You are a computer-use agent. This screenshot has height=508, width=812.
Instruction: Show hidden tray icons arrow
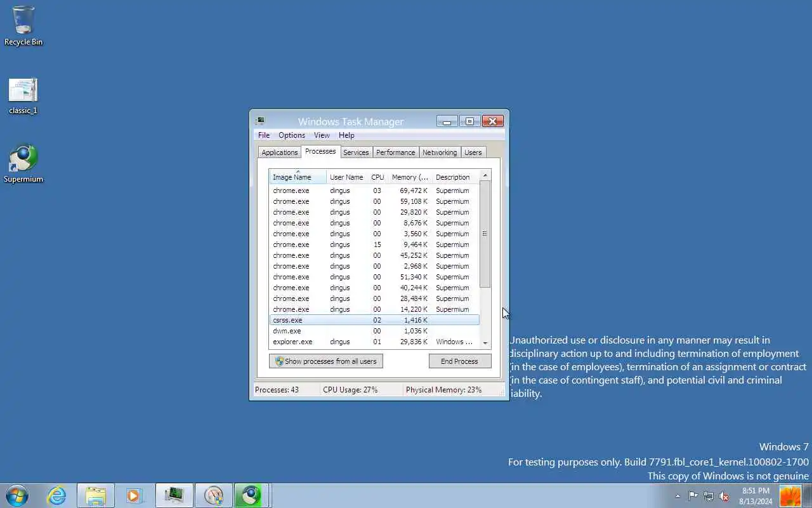(x=678, y=496)
